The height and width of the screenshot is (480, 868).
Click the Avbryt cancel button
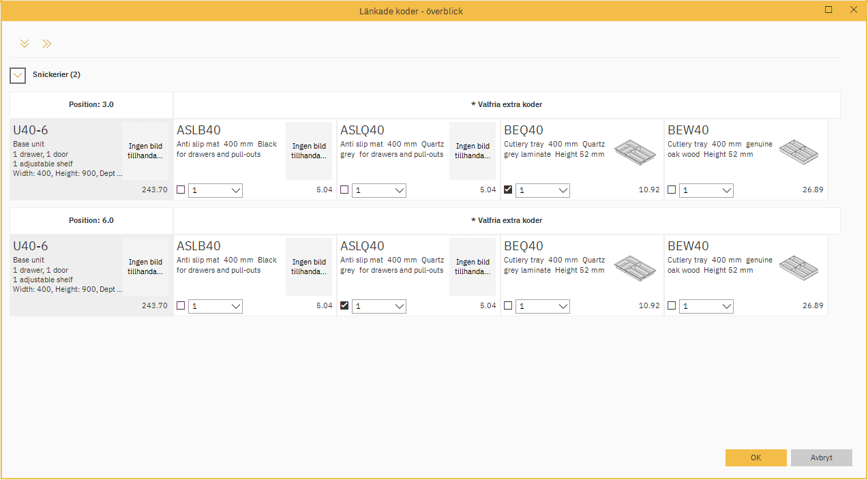[821, 457]
